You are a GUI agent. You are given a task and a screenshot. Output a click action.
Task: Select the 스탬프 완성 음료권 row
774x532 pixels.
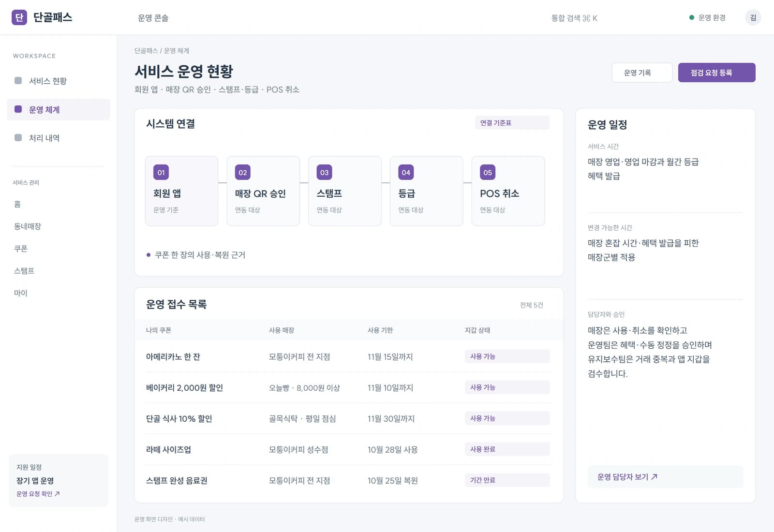click(x=349, y=480)
